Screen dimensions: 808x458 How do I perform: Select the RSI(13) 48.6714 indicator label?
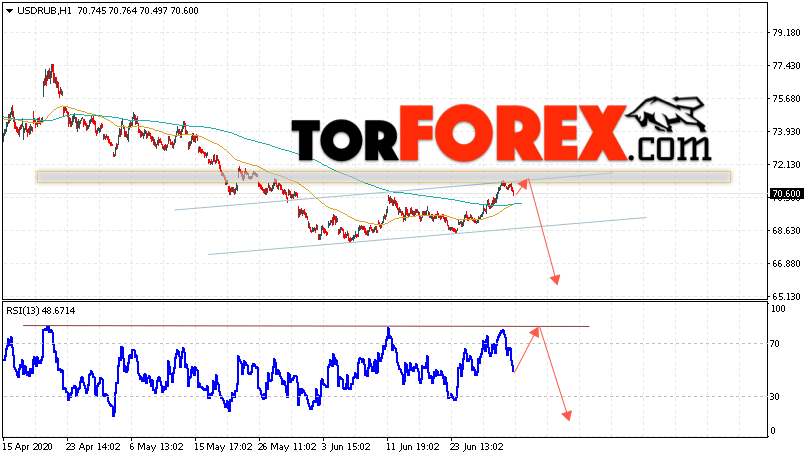click(41, 311)
